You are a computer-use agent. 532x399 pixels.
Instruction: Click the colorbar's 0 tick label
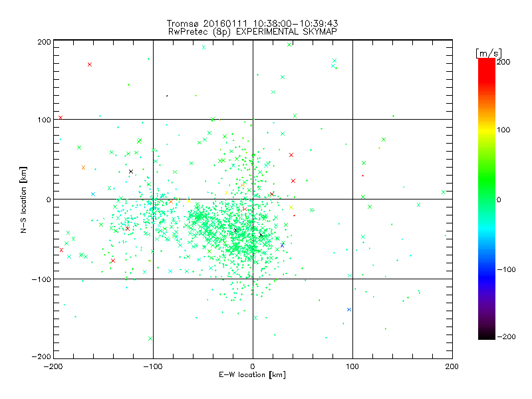tap(499, 199)
